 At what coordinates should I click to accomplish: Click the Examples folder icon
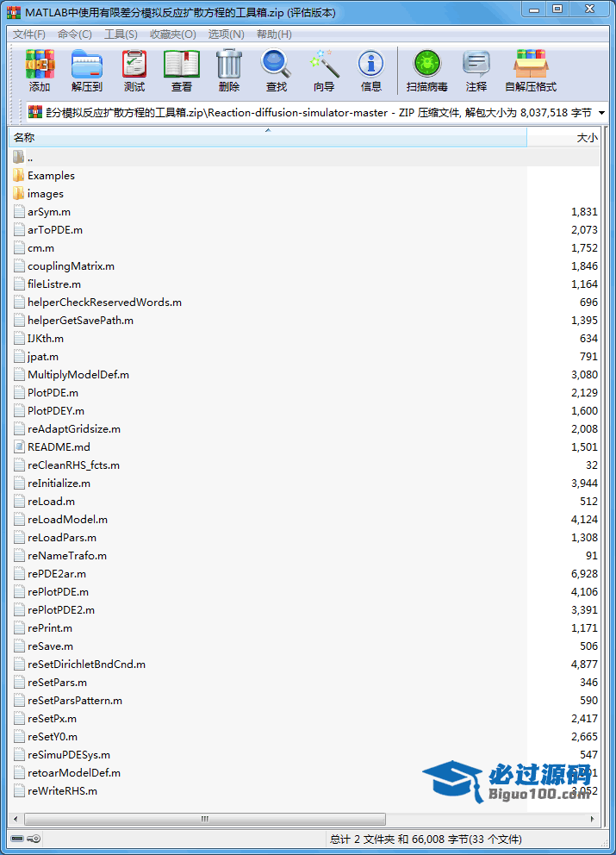[19, 176]
